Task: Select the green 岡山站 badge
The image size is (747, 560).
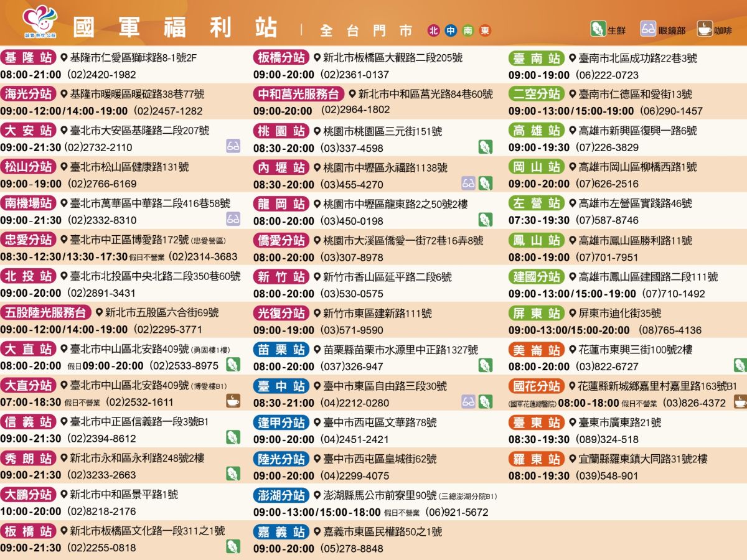Action: point(537,167)
